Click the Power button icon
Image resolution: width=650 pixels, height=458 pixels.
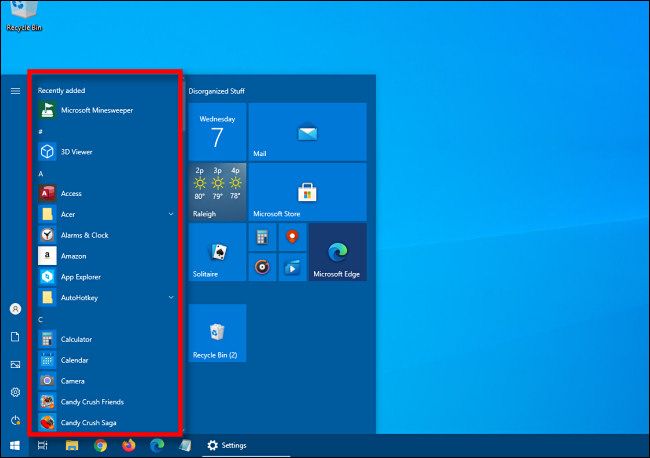click(15, 420)
